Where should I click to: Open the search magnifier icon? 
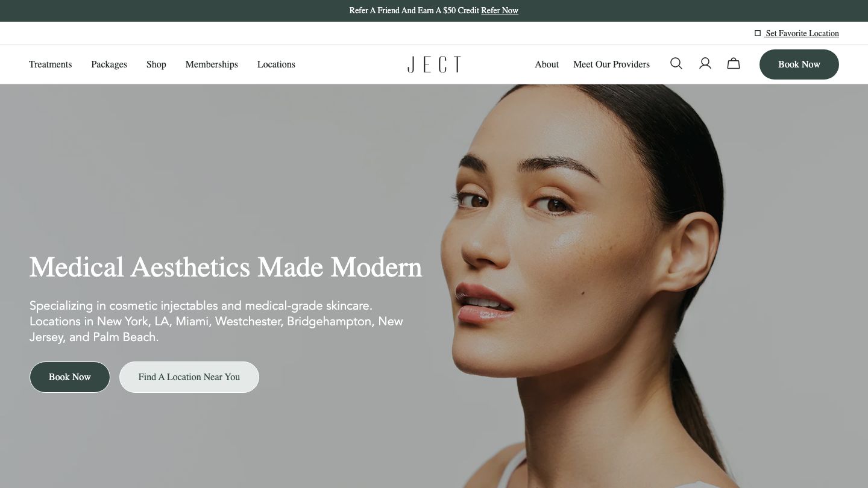click(x=676, y=63)
